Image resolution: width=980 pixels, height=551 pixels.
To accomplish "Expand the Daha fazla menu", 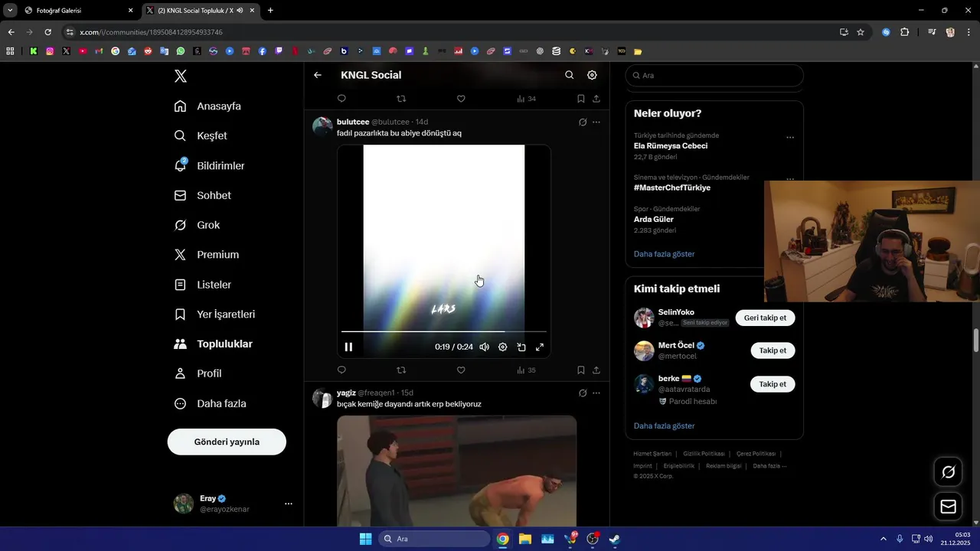I will point(211,403).
